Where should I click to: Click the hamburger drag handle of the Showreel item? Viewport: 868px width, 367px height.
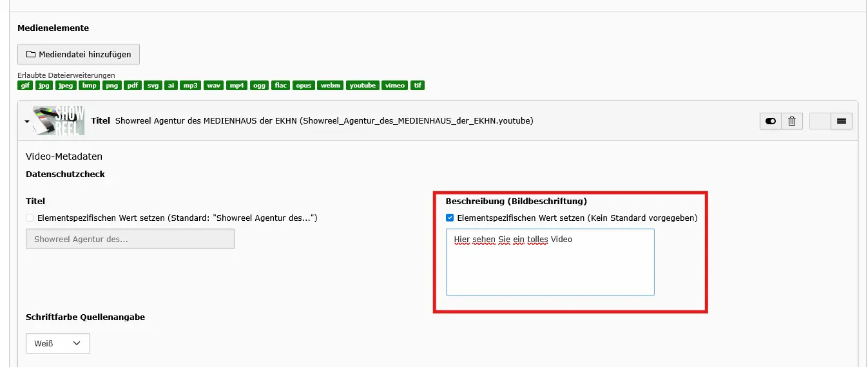click(842, 121)
